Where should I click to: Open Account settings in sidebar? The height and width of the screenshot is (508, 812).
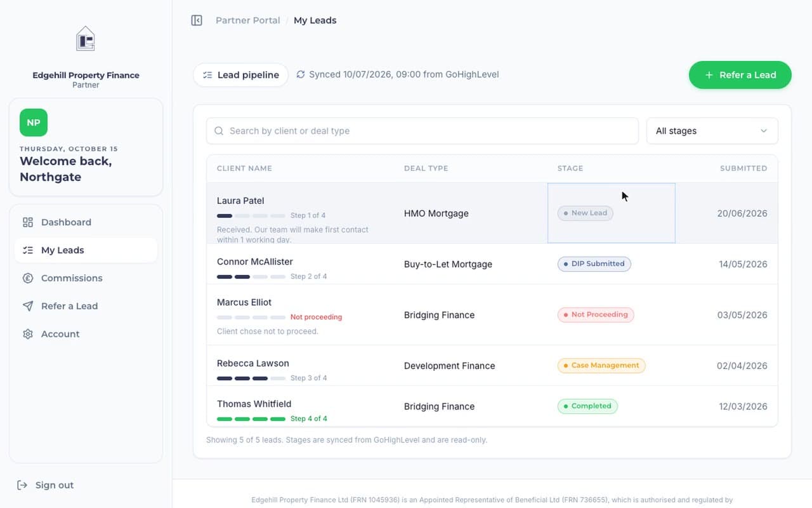(86, 334)
